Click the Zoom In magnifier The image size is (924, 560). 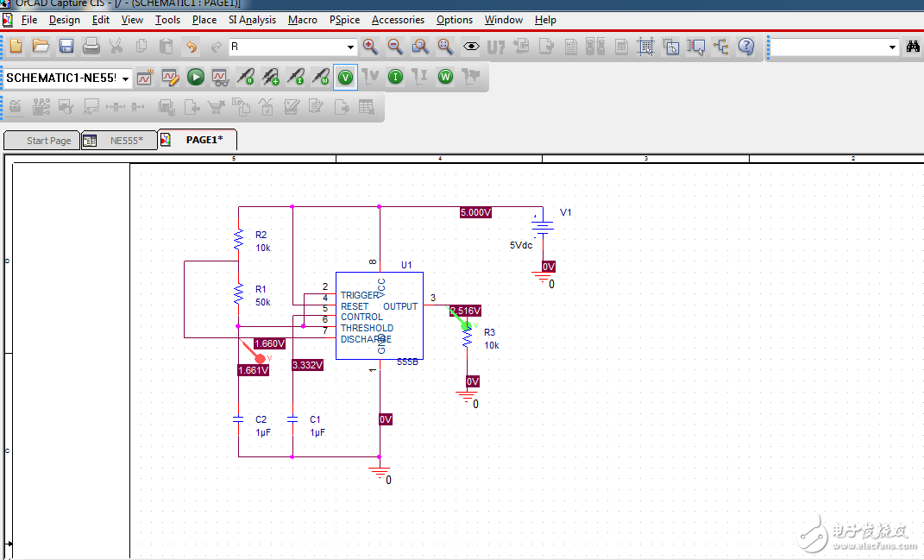370,47
